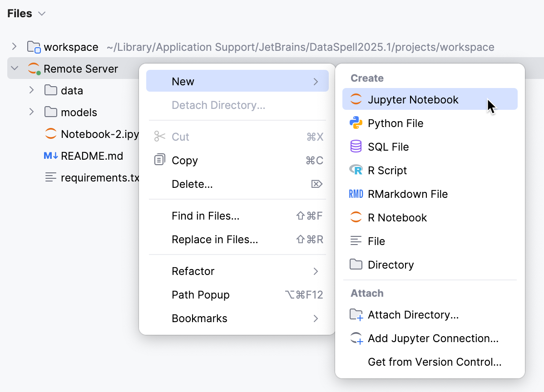Click the Python File snake icon
Image resolution: width=544 pixels, height=392 pixels.
356,122
